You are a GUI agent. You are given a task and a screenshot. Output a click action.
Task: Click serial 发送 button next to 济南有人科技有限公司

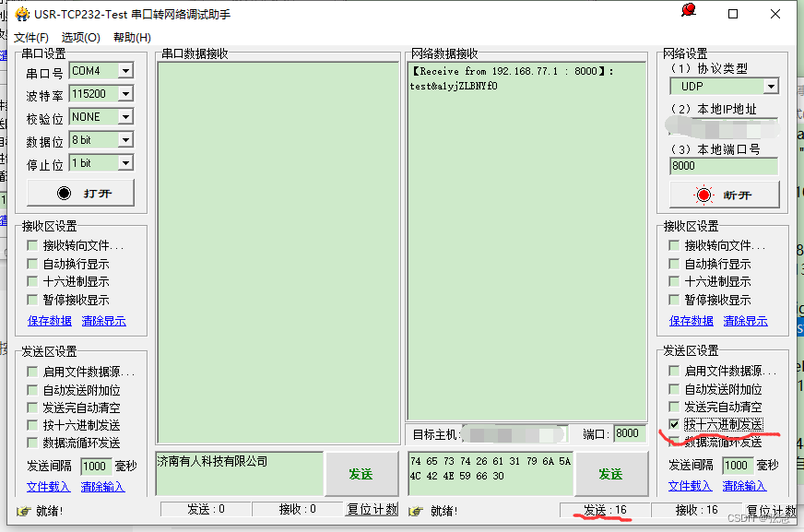pyautogui.click(x=361, y=474)
